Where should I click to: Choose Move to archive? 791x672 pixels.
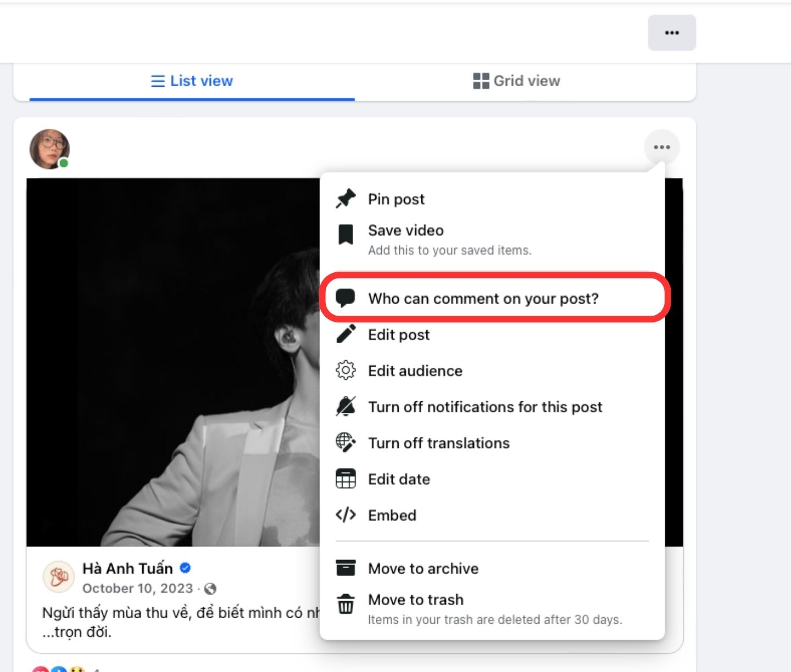tap(492, 568)
